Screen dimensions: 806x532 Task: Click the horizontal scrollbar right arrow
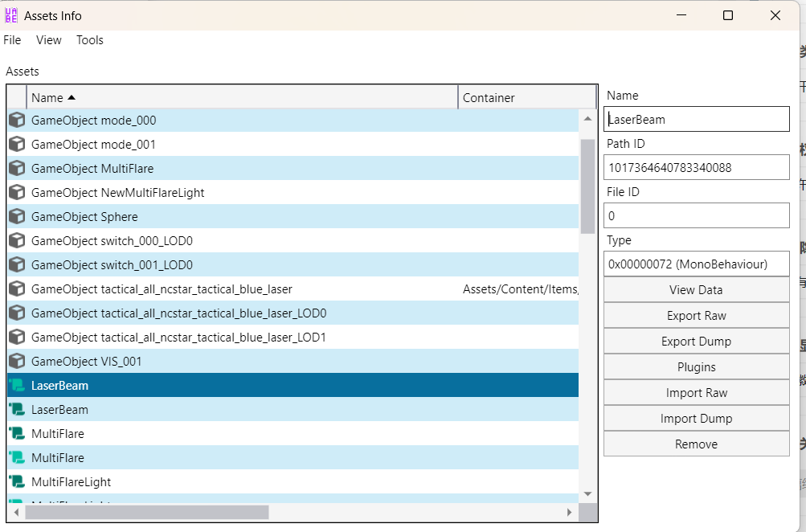click(570, 513)
